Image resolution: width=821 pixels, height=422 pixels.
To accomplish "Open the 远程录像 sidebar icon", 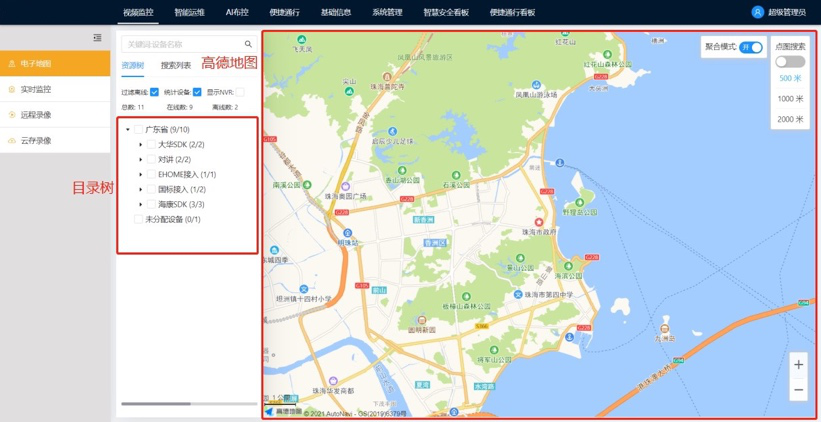I will [12, 115].
